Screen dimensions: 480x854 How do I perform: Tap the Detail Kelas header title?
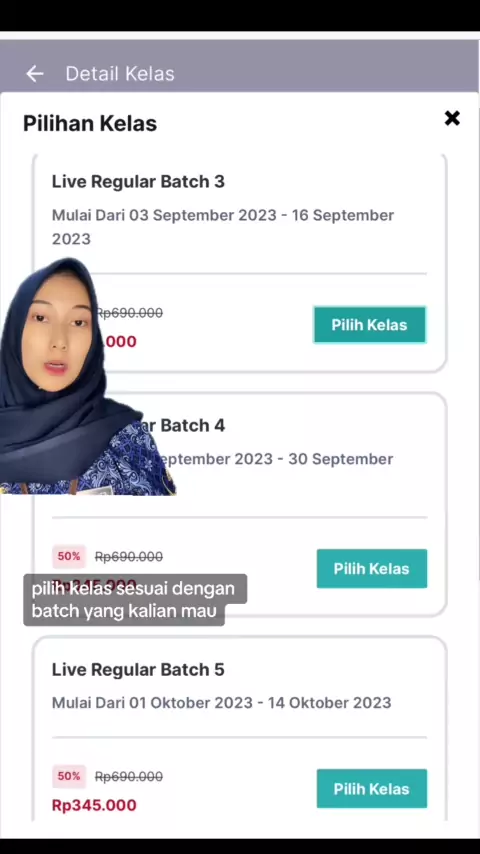[120, 74]
